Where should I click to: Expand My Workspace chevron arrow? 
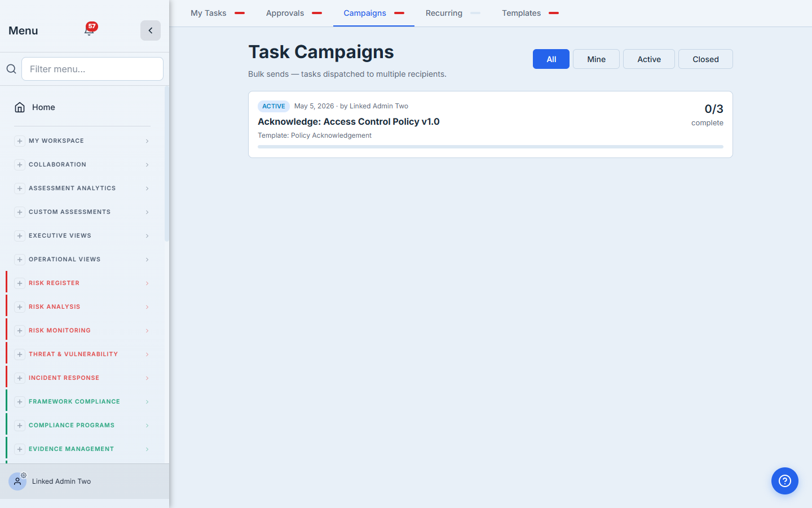[147, 141]
